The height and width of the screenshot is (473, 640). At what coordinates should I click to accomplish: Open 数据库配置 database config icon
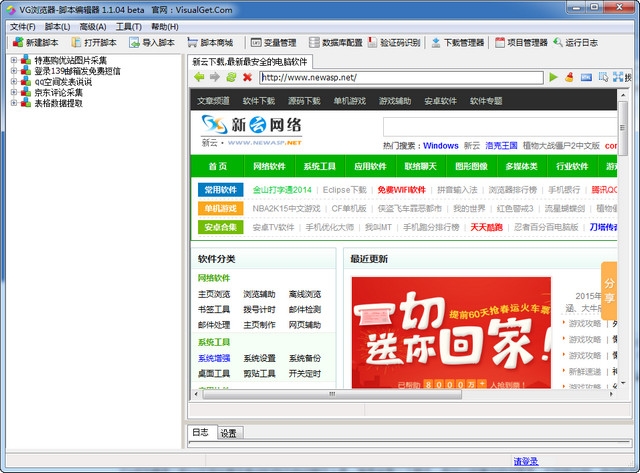coord(314,42)
